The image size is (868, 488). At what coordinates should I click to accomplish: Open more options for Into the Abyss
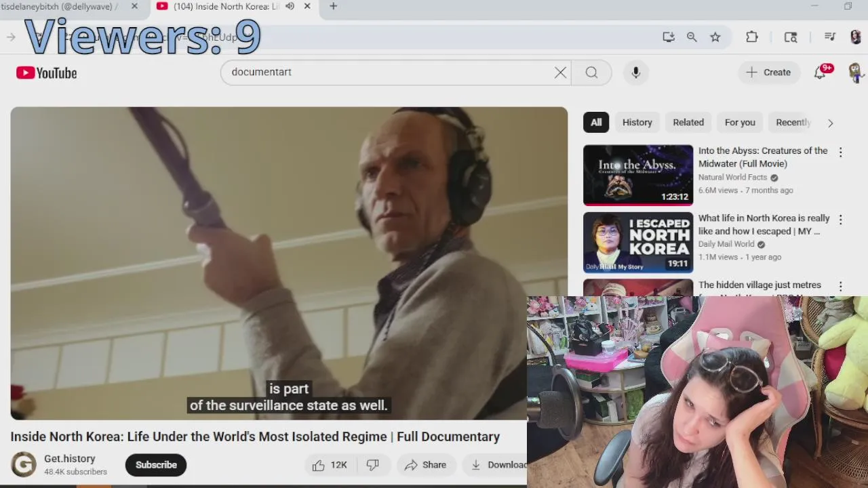841,152
